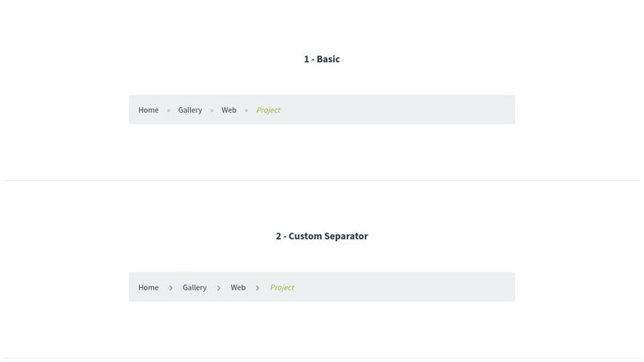Click the divider line below the Basic section
Viewport: 644px width, 362px height.
[x=322, y=181]
